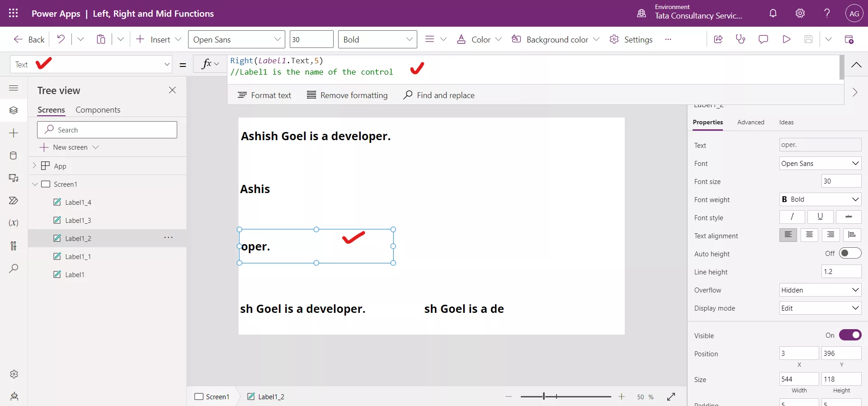Viewport: 868px width, 406px height.
Task: Open the Data cylinder icon in the sidebar
Action: pos(14,156)
